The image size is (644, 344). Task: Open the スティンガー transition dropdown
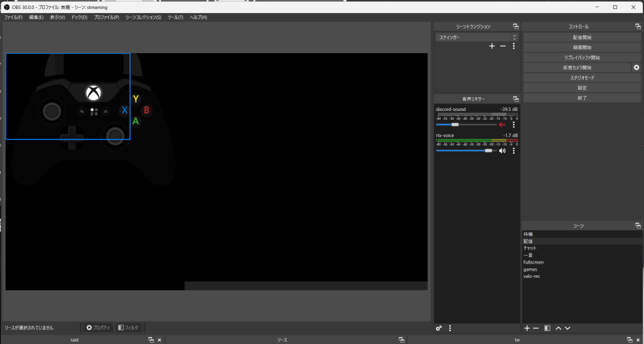(476, 37)
